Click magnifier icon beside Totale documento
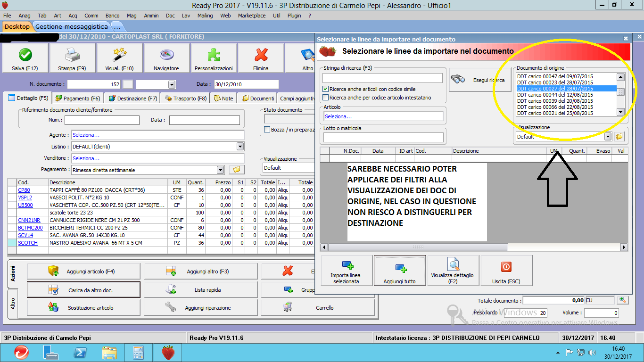 tap(623, 300)
